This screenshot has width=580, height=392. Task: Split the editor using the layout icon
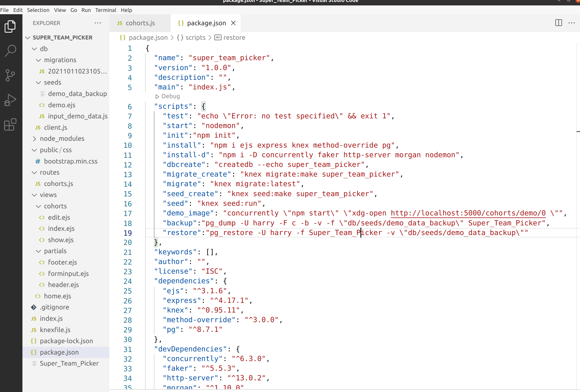[x=558, y=23]
